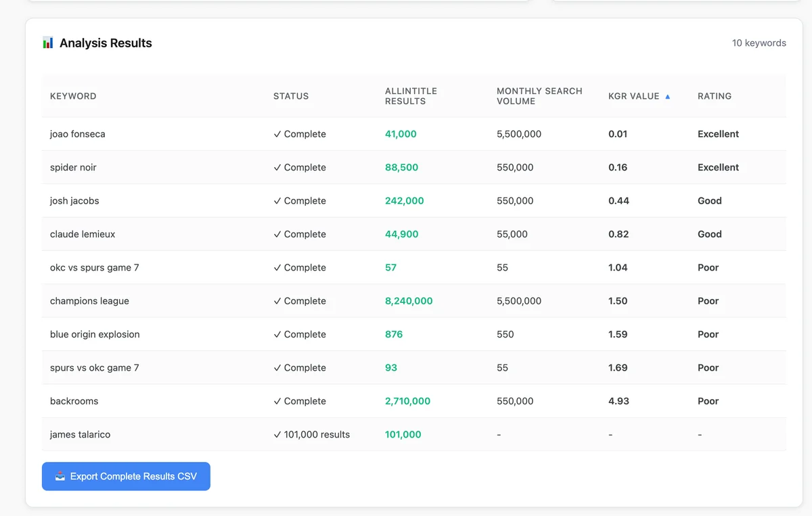Click the 550 volume for blue origin explosion
Image resolution: width=812 pixels, height=516 pixels.
pos(505,334)
